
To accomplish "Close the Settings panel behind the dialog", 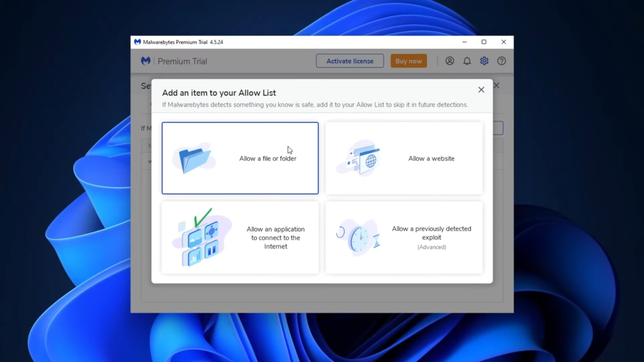I will point(497,85).
